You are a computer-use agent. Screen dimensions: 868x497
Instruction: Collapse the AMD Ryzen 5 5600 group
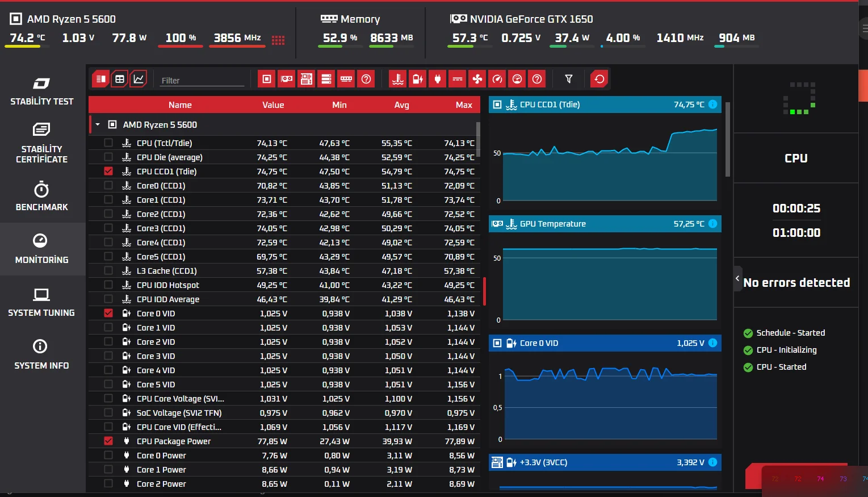pos(98,124)
